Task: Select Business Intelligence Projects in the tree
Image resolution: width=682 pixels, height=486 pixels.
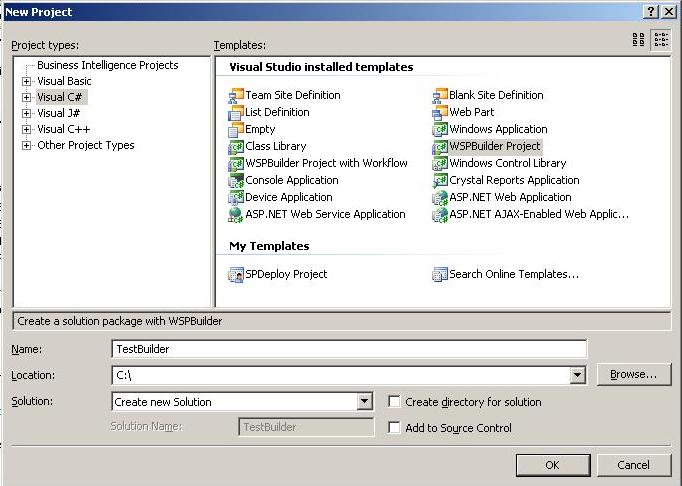Action: click(x=107, y=65)
